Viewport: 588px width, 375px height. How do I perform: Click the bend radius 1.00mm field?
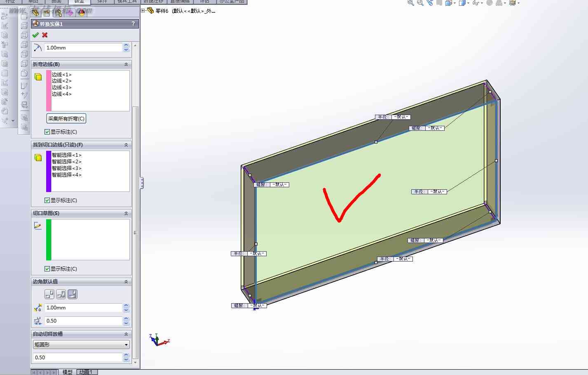pos(84,48)
